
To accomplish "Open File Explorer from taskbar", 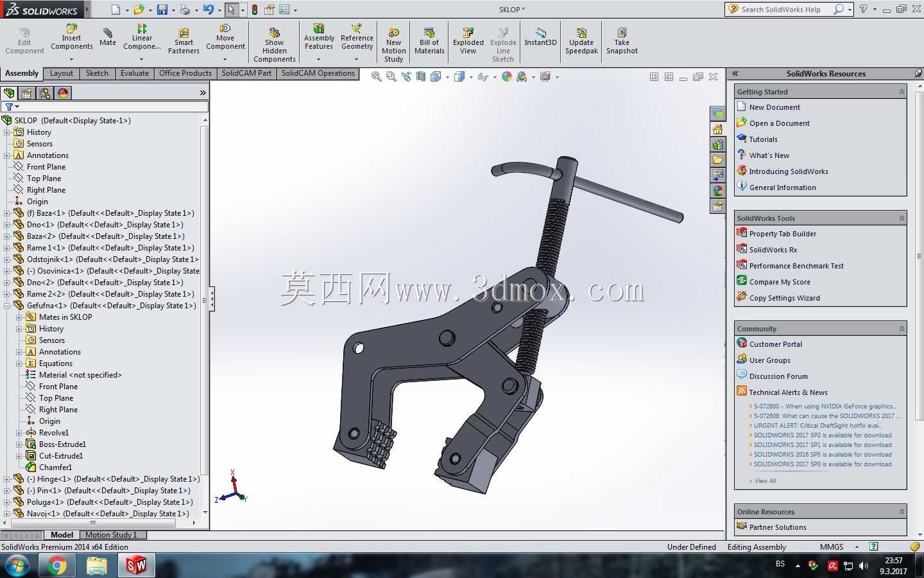I will coord(97,566).
